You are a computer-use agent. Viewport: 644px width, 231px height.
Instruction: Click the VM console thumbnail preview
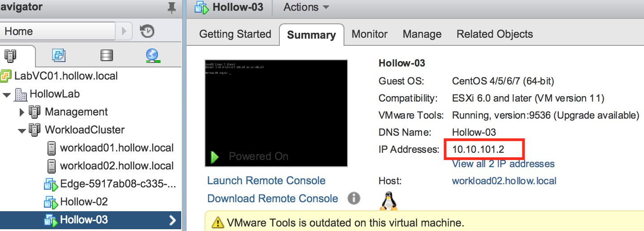(x=276, y=113)
